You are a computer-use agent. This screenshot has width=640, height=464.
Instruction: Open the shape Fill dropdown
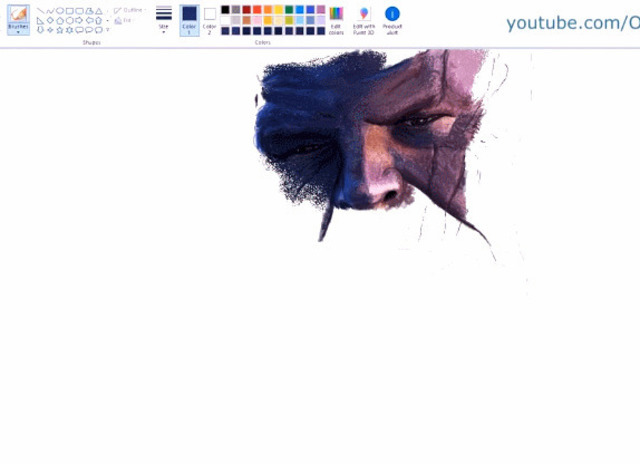(125, 20)
